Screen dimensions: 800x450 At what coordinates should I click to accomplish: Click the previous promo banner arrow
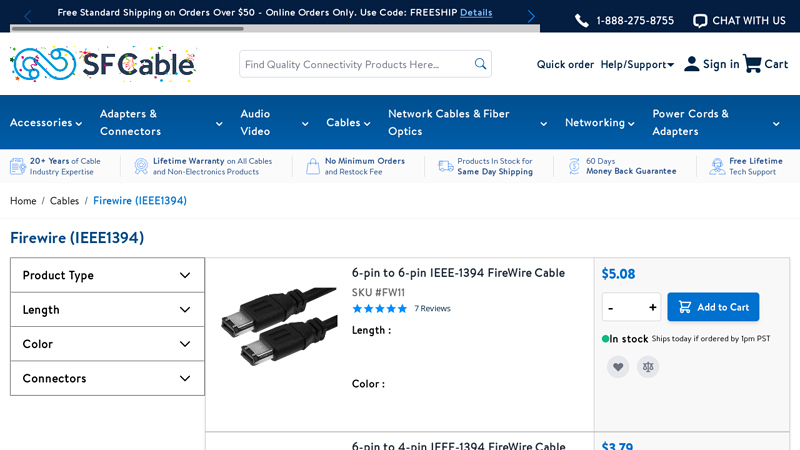click(28, 16)
